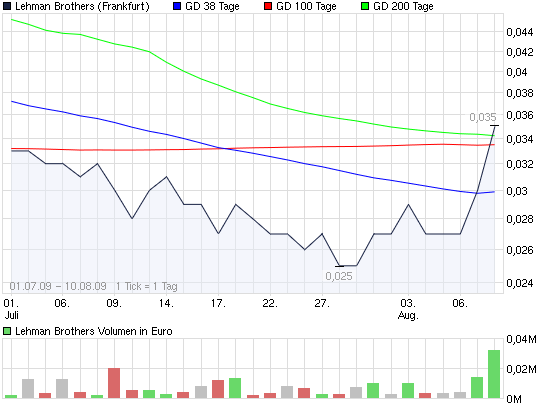Click the 0,025 low price marker label
The height and width of the screenshot is (407, 545).
tap(339, 276)
